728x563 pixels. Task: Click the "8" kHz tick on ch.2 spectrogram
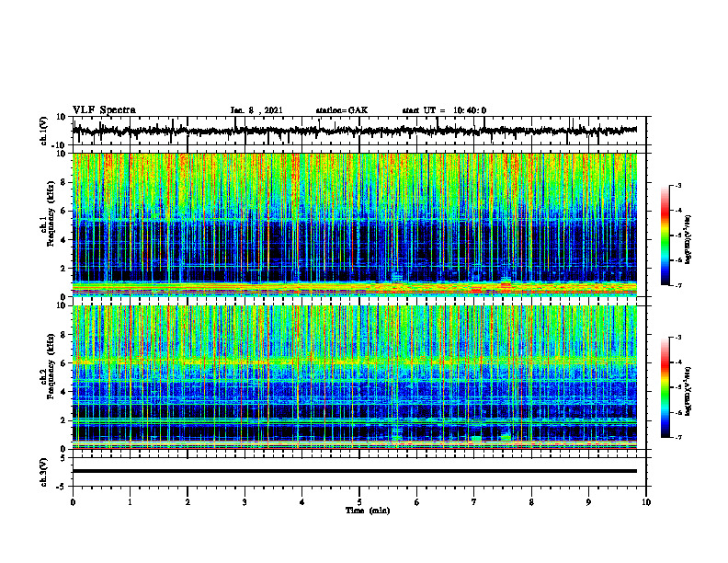[x=64, y=335]
